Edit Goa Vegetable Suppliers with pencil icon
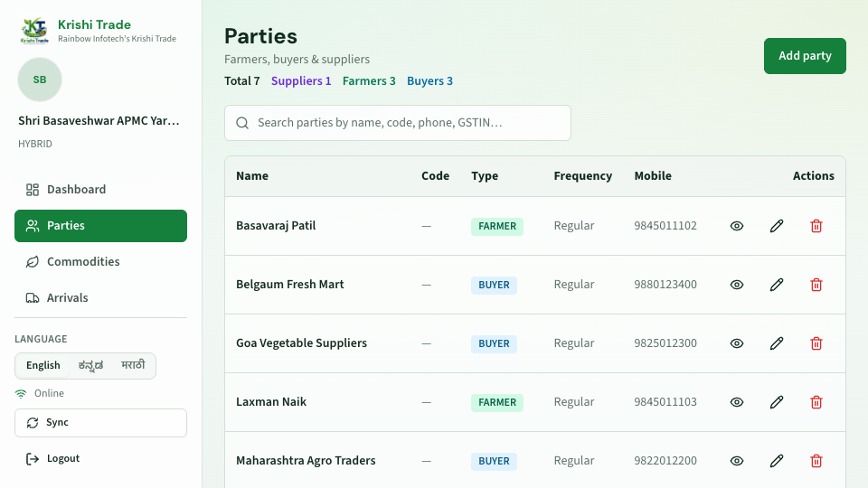Screen dimensions: 868x488 point(777,343)
